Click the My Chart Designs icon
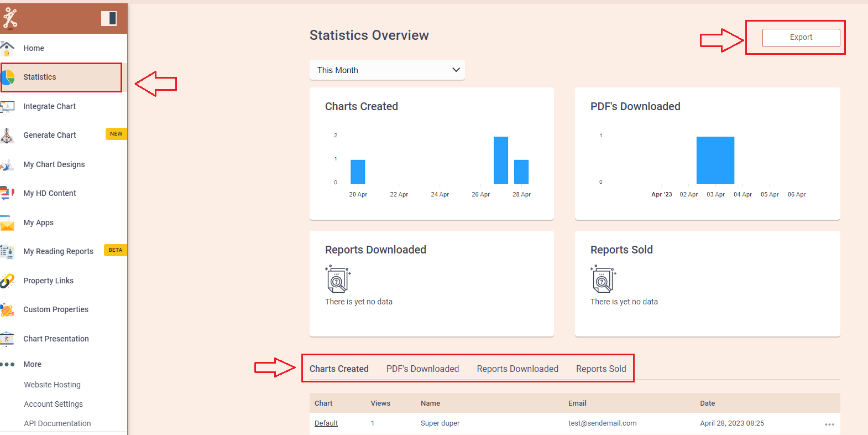The width and height of the screenshot is (868, 435). pyautogui.click(x=7, y=164)
